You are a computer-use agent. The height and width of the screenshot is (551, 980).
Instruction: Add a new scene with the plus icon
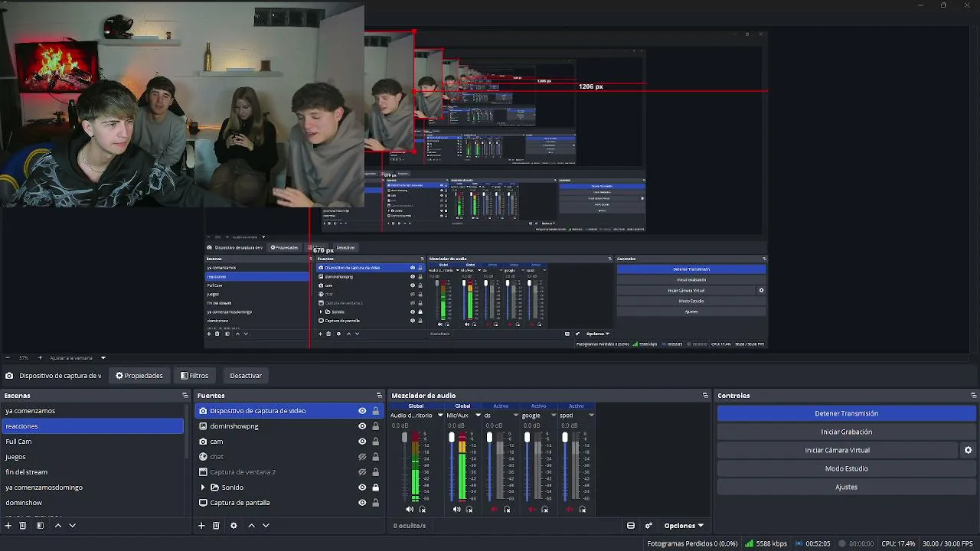click(x=8, y=526)
